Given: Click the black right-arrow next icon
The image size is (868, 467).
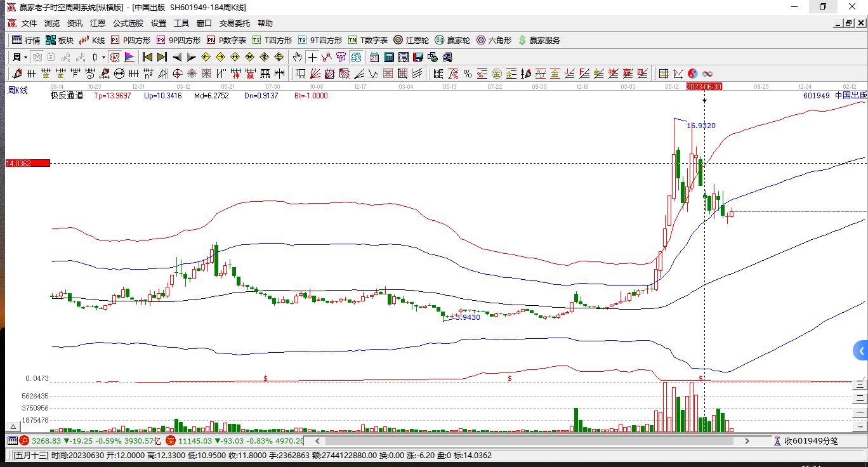Looking at the screenshot, I should click(191, 57).
